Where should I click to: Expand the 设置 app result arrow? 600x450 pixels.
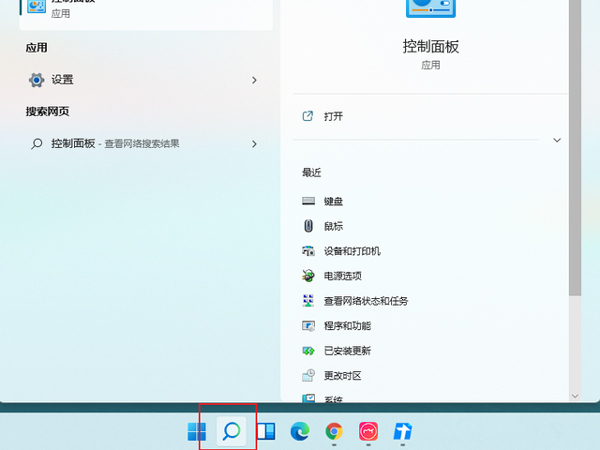click(x=254, y=80)
